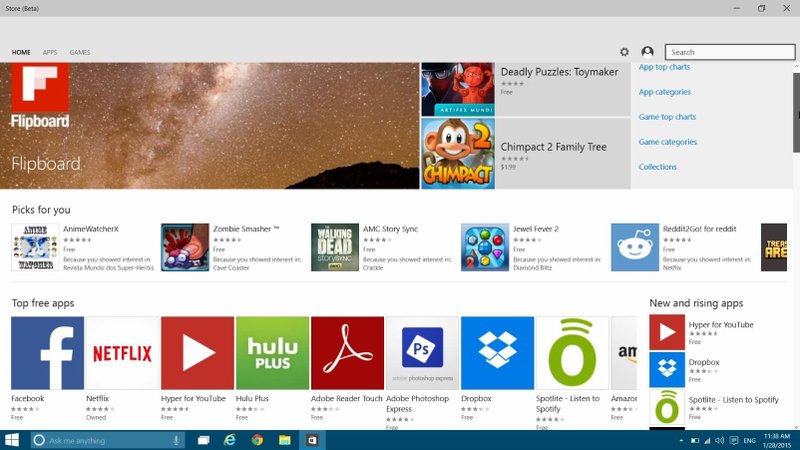This screenshot has width=800, height=450.
Task: Open the Adobe Reader Touch app tile
Action: [347, 353]
